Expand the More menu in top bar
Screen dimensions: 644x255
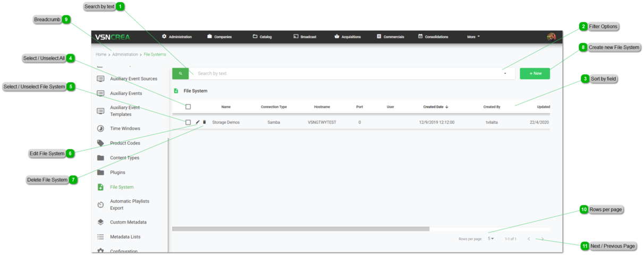tap(473, 37)
